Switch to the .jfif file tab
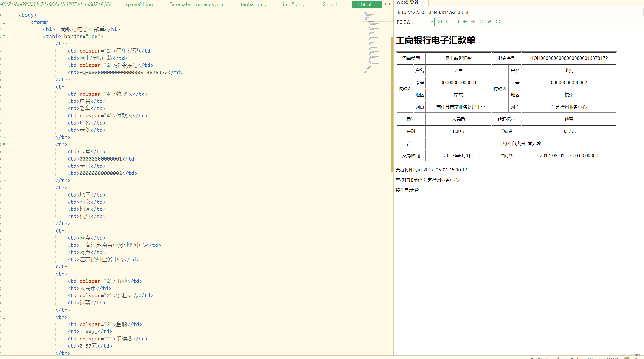This screenshot has height=359, width=644. click(x=55, y=4)
